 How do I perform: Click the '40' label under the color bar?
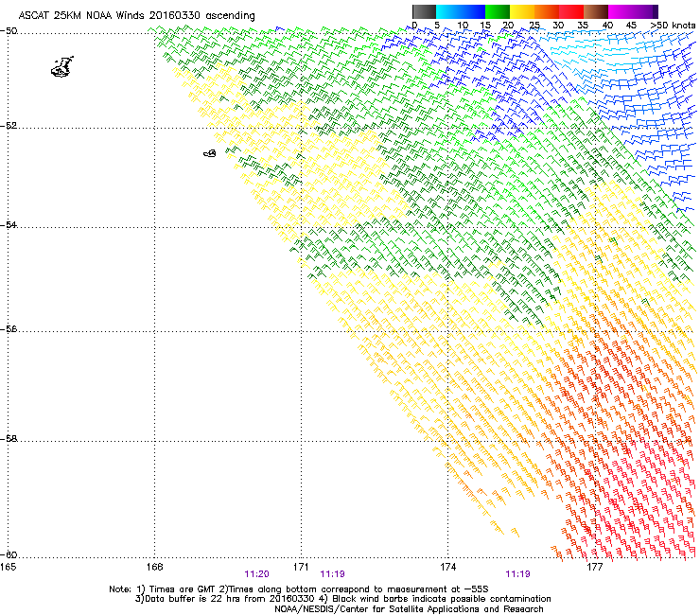pos(607,26)
